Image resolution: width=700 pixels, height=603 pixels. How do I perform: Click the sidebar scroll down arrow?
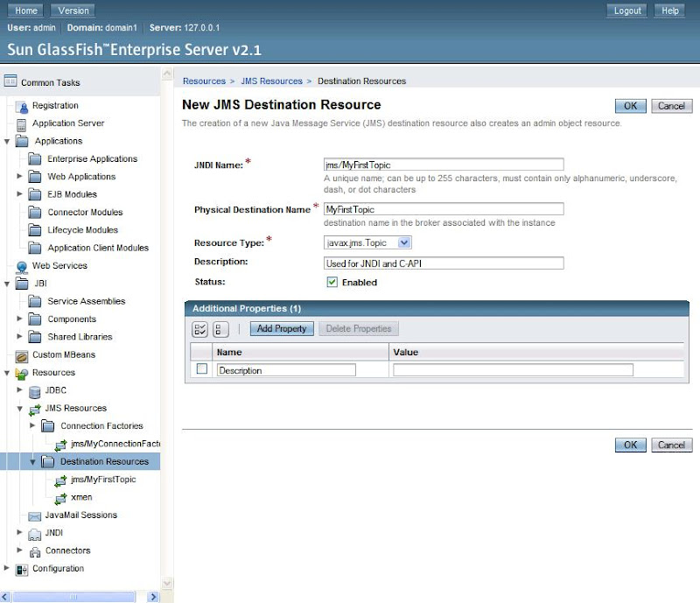tap(167, 584)
